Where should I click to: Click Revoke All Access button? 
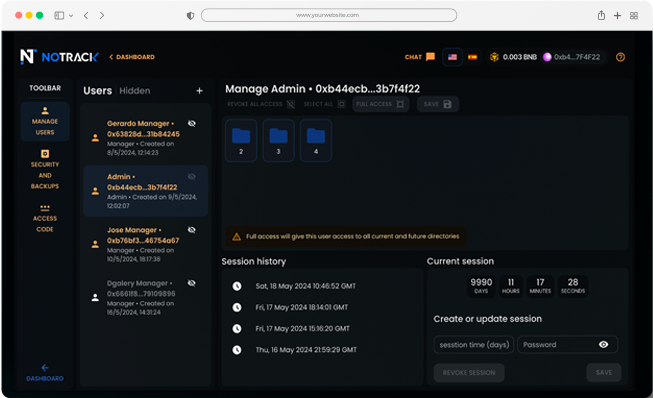pyautogui.click(x=261, y=104)
